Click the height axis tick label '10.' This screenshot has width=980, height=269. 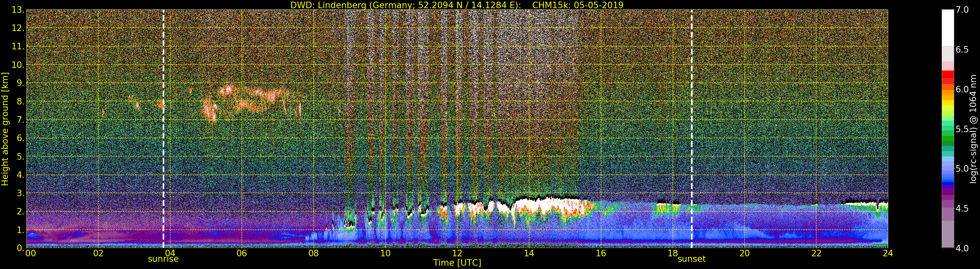click(x=18, y=65)
